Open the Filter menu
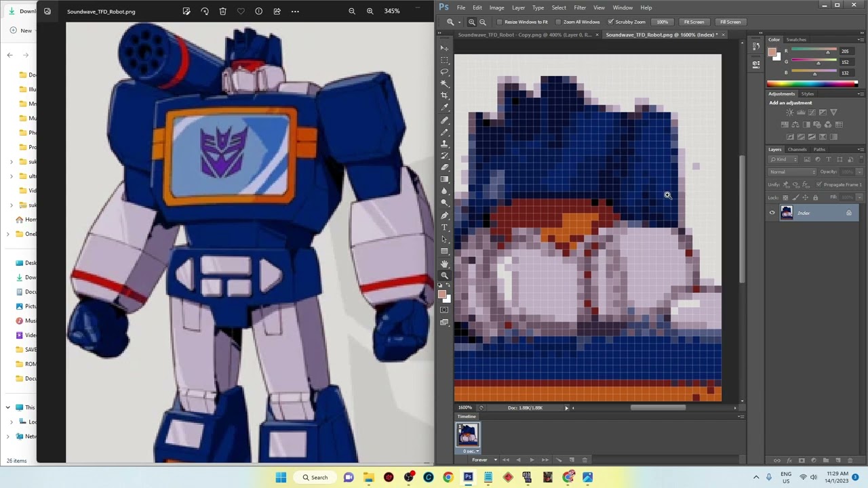This screenshot has width=868, height=488. (x=580, y=7)
